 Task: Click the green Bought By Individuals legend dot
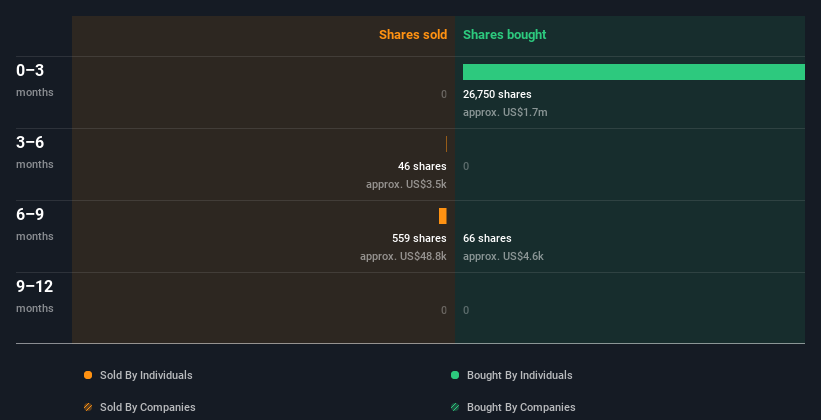point(454,375)
